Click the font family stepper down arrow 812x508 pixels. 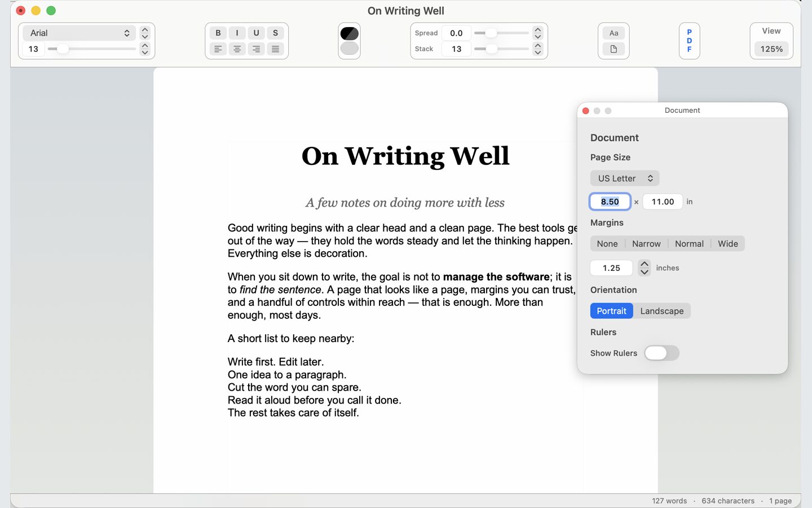(145, 37)
